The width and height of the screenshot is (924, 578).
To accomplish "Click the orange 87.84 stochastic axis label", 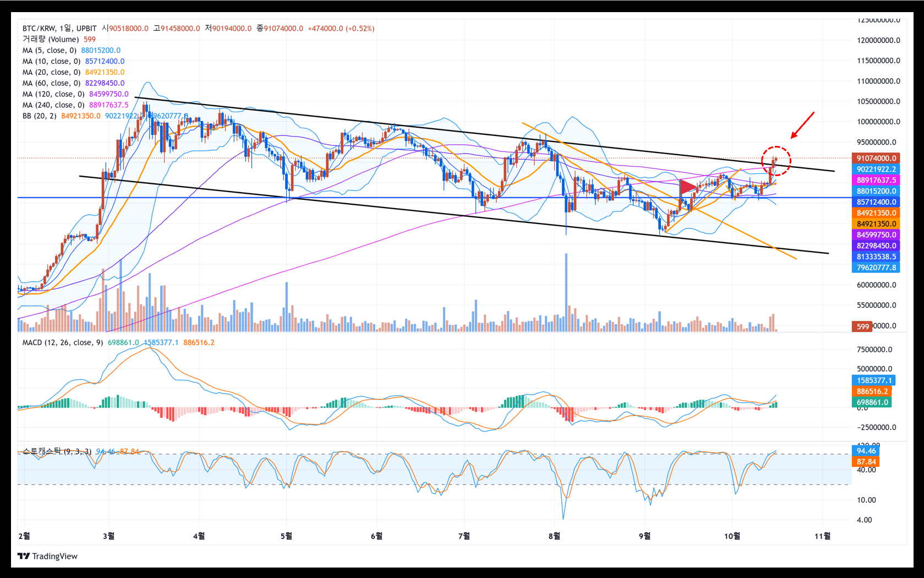I will pos(866,462).
